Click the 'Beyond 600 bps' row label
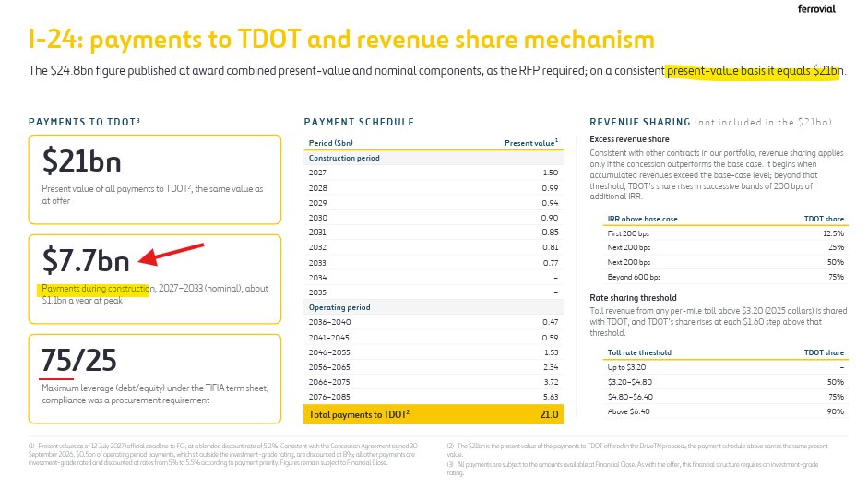868x489 pixels. click(x=634, y=277)
